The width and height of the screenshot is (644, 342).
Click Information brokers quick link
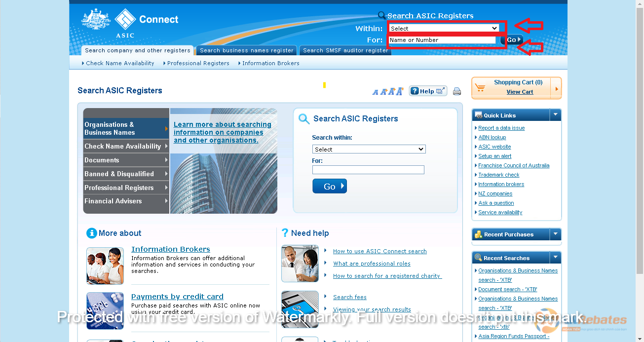click(501, 184)
